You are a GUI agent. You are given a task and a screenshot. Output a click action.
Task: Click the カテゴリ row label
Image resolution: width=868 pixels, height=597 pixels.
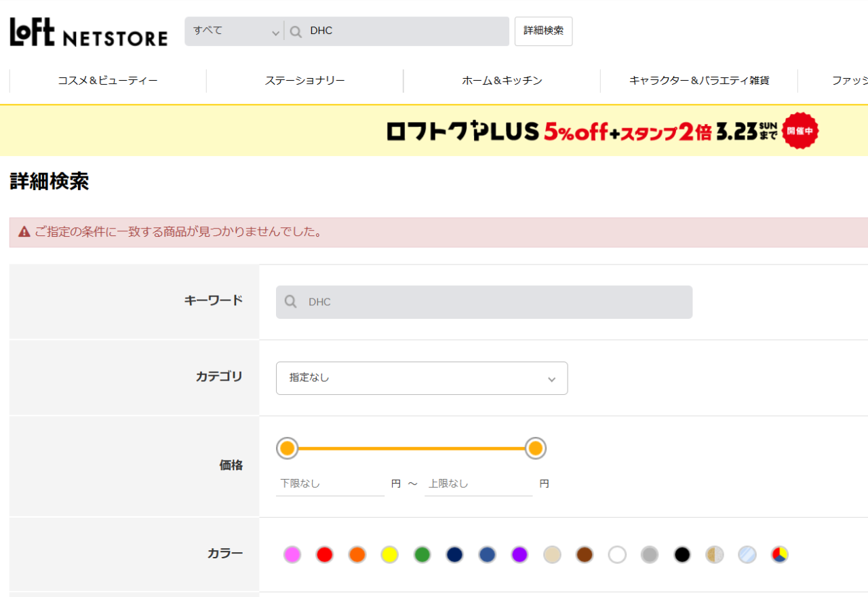(219, 377)
